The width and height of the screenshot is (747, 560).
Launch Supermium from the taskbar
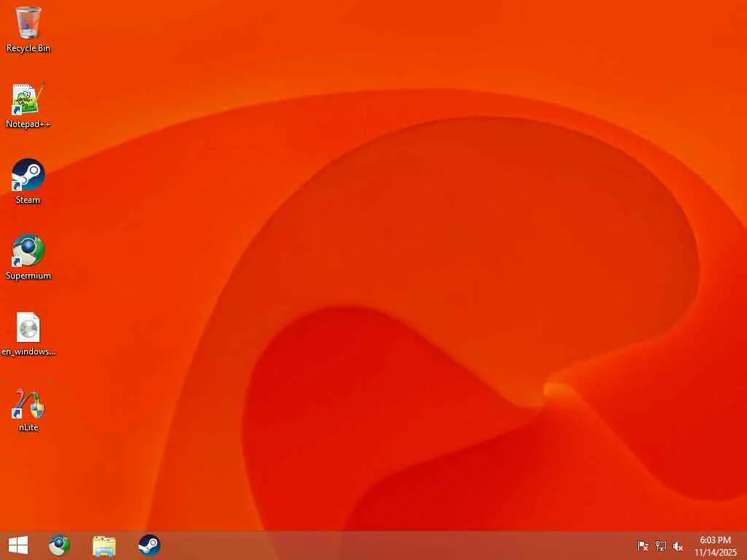tap(59, 545)
